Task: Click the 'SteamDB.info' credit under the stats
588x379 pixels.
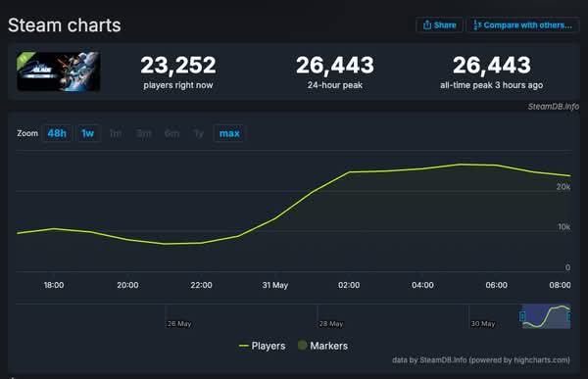Action: click(553, 107)
